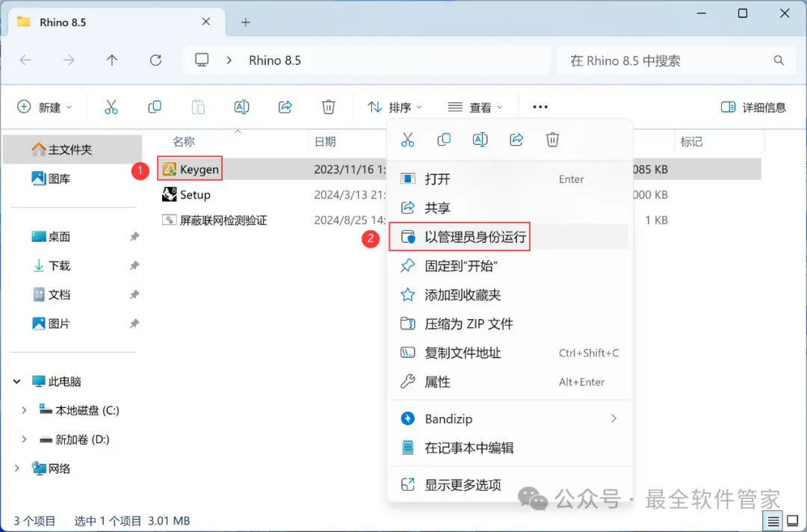Unpin 桌面 from quick access
807x532 pixels.
134,237
